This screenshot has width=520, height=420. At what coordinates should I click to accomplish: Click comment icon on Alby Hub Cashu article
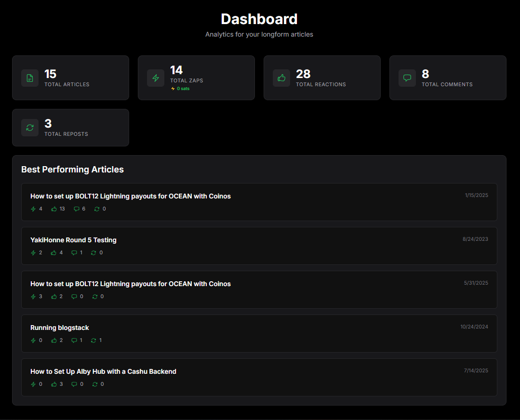coord(74,384)
